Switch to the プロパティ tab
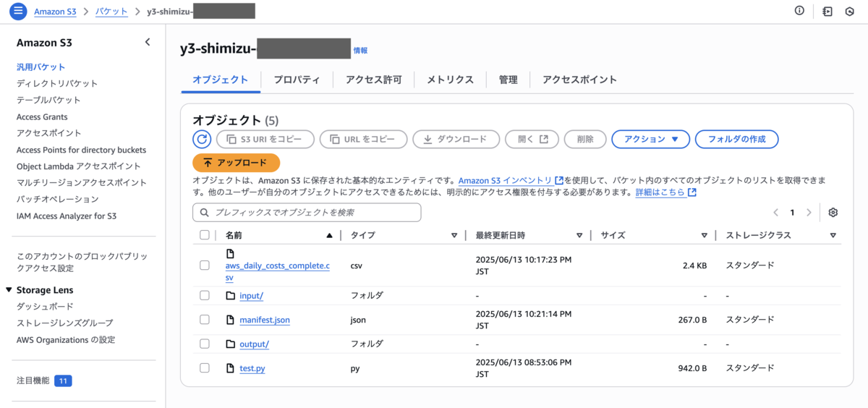The height and width of the screenshot is (408, 868). 297,80
